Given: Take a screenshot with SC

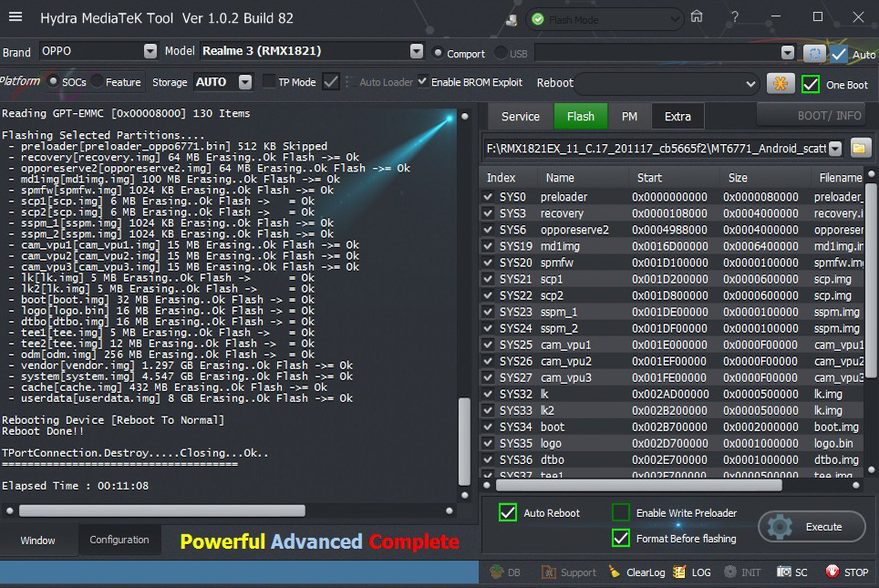Looking at the screenshot, I should (x=792, y=573).
